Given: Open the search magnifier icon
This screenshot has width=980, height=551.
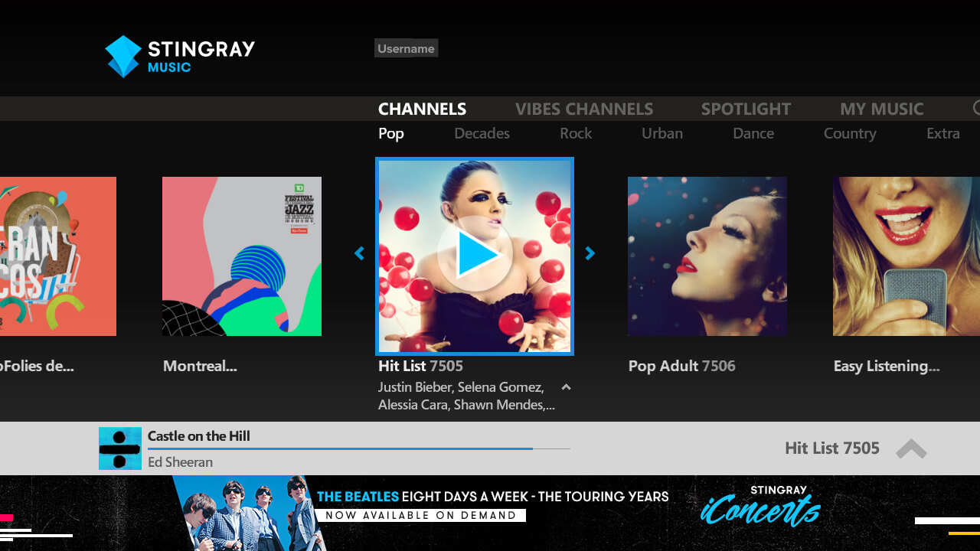Looking at the screenshot, I should coord(976,109).
